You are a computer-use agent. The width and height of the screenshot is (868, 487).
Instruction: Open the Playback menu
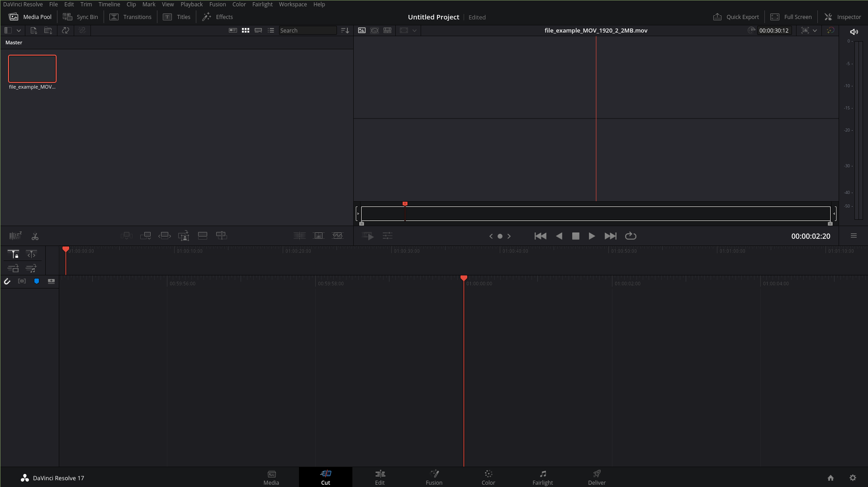191,4
